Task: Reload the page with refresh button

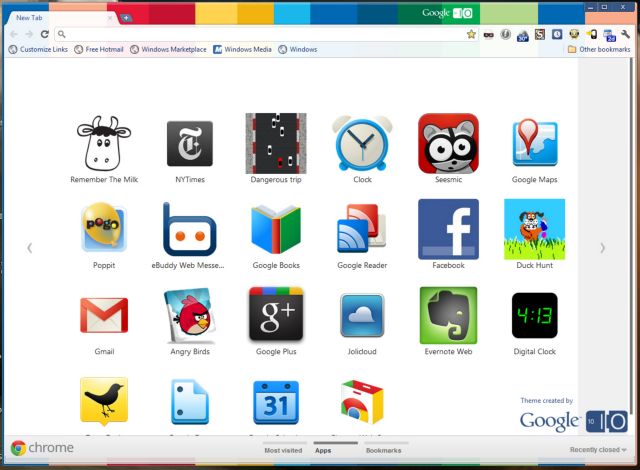Action: pyautogui.click(x=44, y=34)
